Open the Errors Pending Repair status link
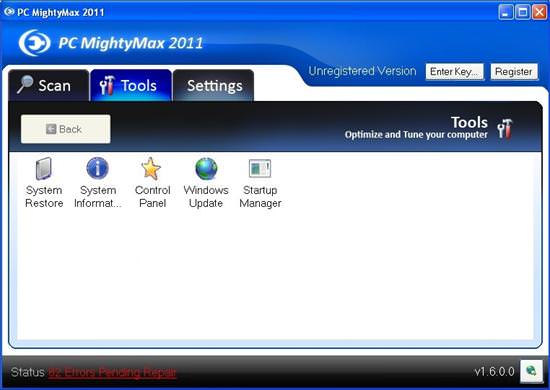Screen dimensions: 550x390 [112, 372]
